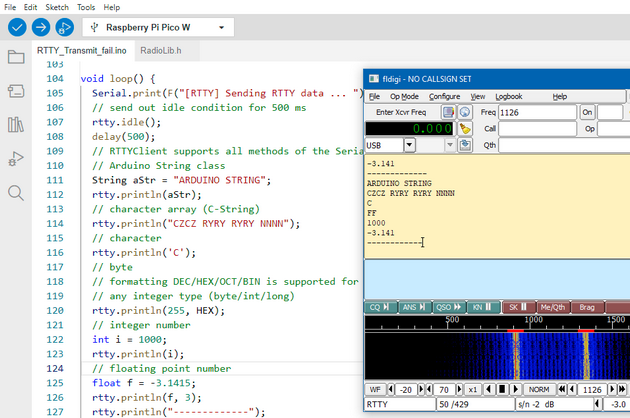Decrease the 70 signal range value
Viewport: 630px width, 418px height.
(x=429, y=389)
